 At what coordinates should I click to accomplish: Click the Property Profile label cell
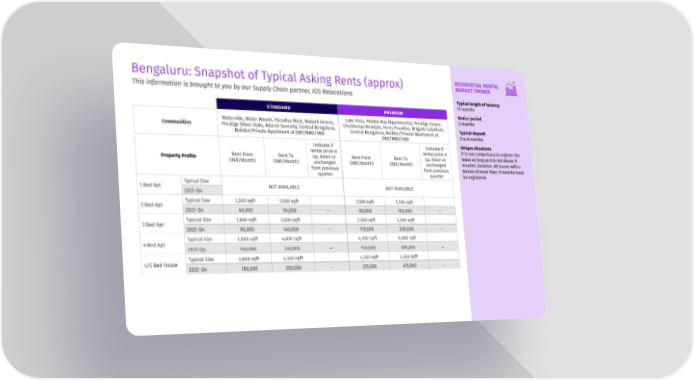(x=178, y=155)
